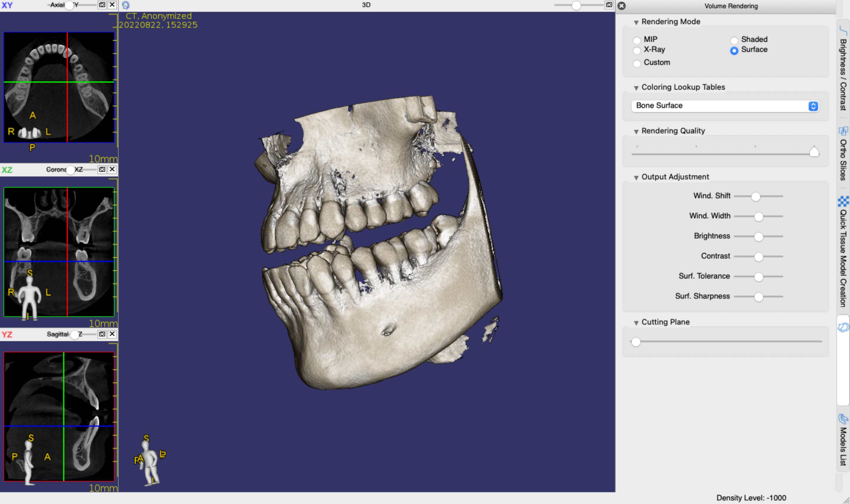850x504 pixels.
Task: Close the Volume Rendering panel
Action: click(622, 6)
